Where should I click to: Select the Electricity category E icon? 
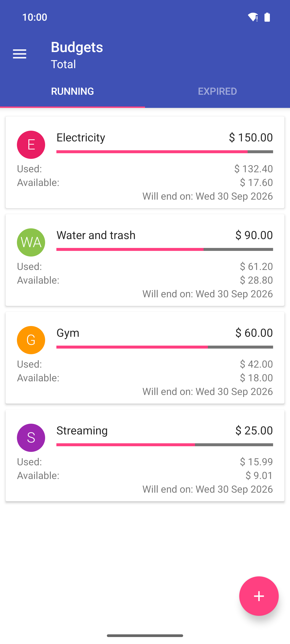coord(31,145)
